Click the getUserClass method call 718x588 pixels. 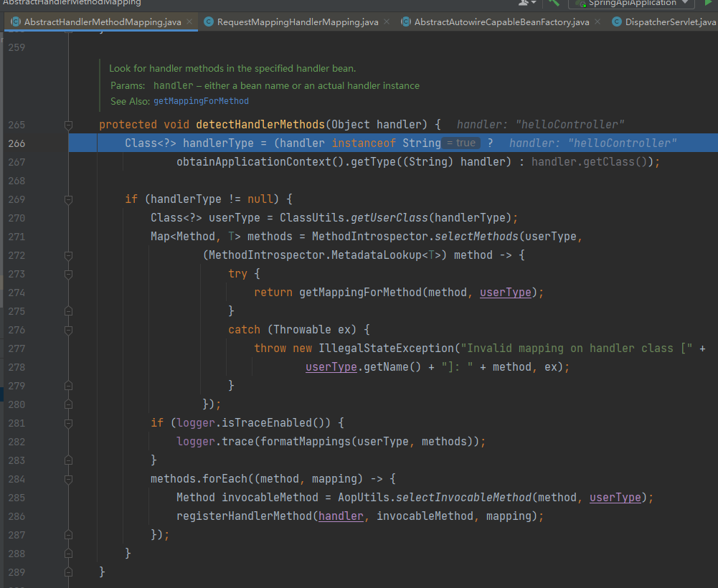[x=389, y=218]
